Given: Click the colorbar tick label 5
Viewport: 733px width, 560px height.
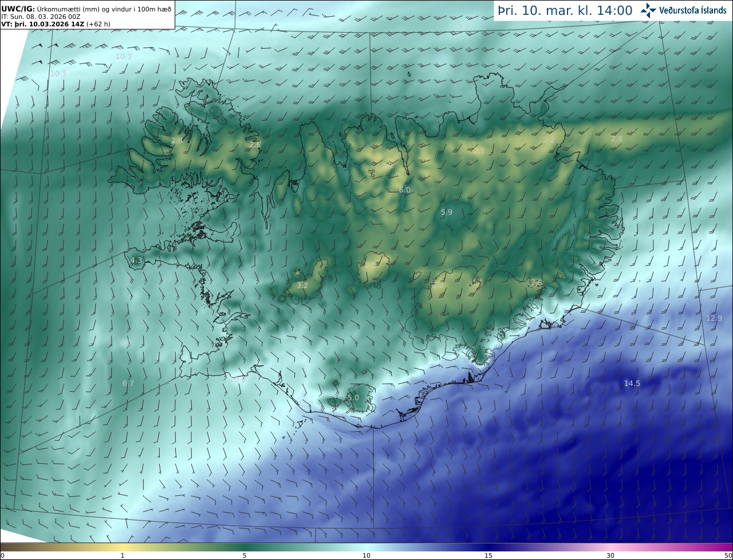Looking at the screenshot, I should [x=245, y=555].
